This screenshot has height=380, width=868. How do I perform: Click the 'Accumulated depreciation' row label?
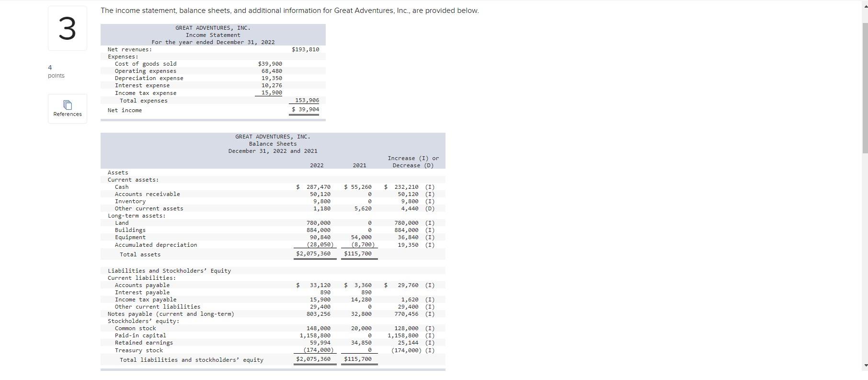click(x=156, y=245)
